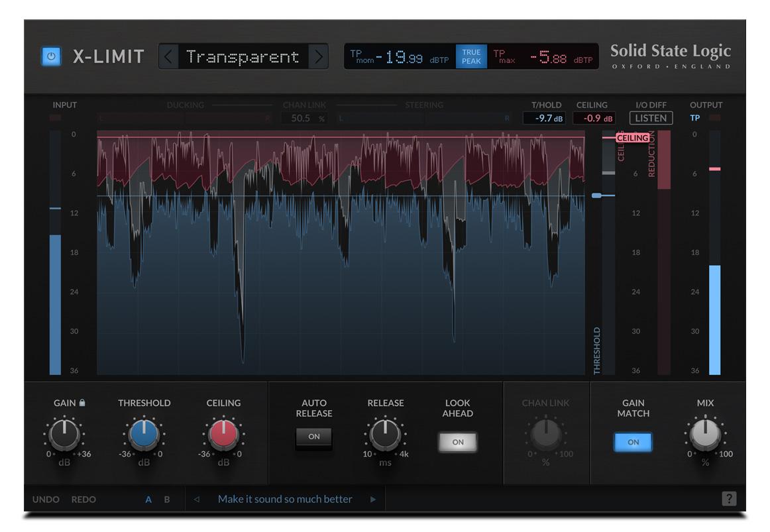Image resolution: width=770 pixels, height=532 pixels.
Task: Click the MIX percentage knob
Action: click(705, 435)
